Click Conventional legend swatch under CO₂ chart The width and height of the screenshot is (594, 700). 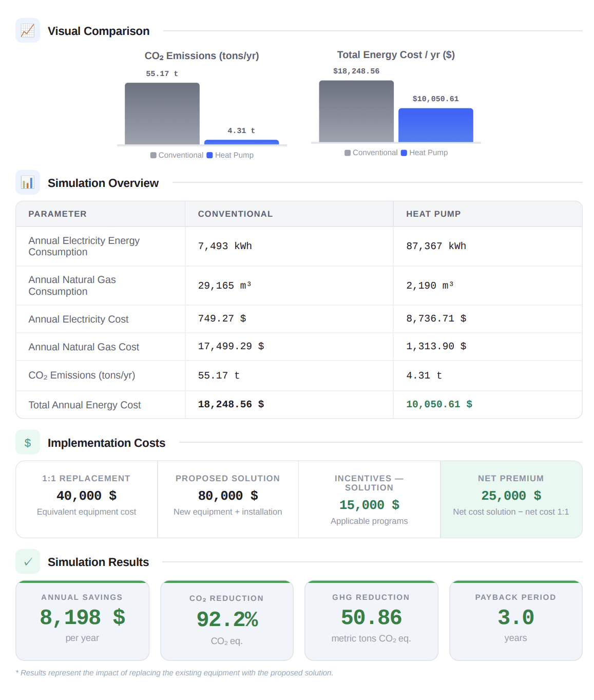(154, 155)
